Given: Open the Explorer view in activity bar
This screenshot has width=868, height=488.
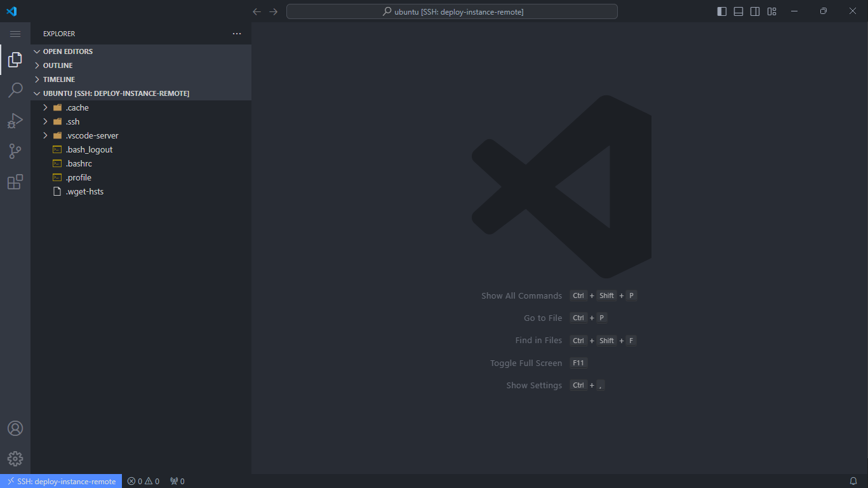Looking at the screenshot, I should (x=15, y=60).
